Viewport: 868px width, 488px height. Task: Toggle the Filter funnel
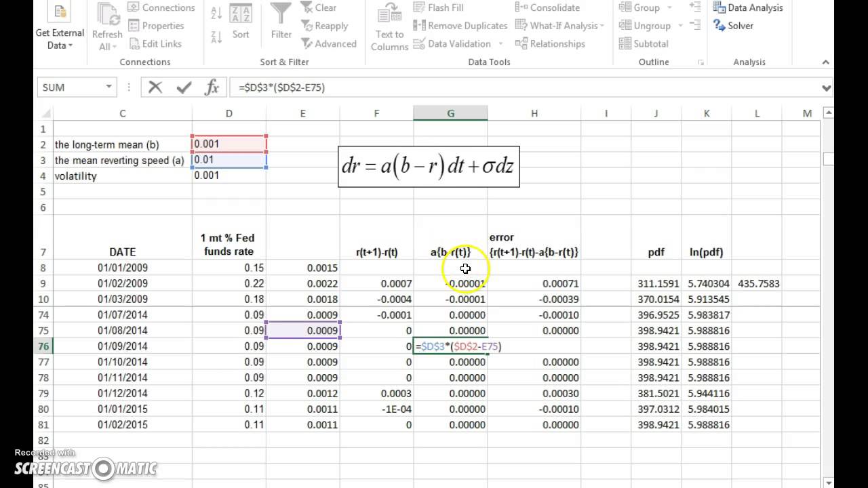281,20
